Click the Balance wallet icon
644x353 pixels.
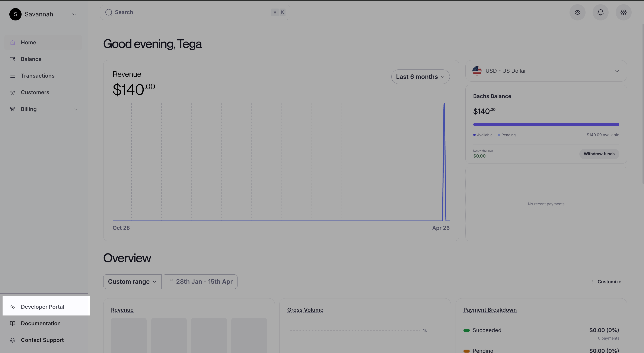(x=13, y=59)
